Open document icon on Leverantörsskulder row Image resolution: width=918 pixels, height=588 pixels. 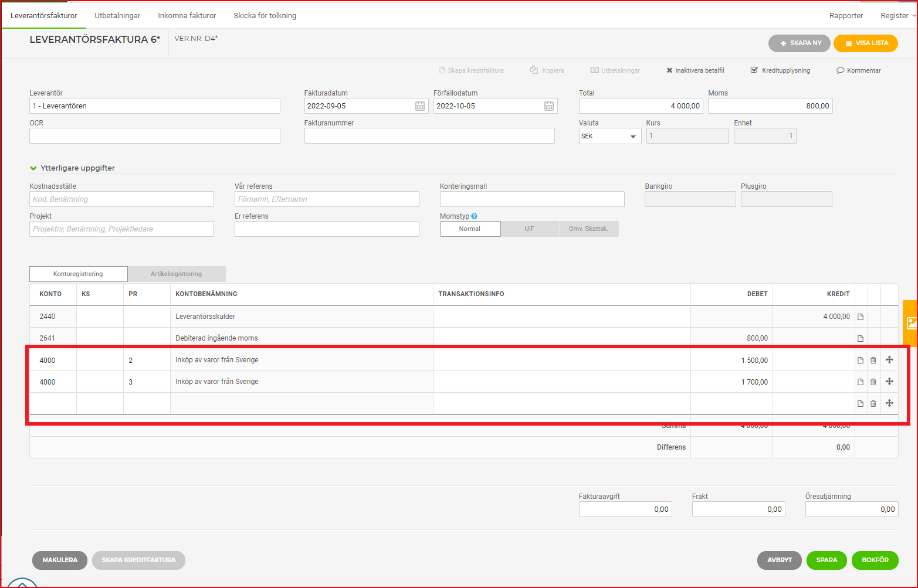click(861, 317)
